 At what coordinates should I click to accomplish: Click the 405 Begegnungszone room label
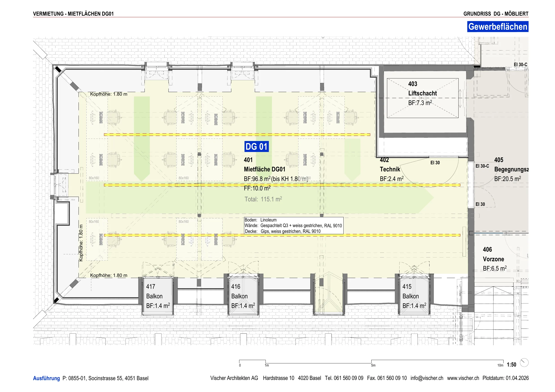click(x=511, y=169)
